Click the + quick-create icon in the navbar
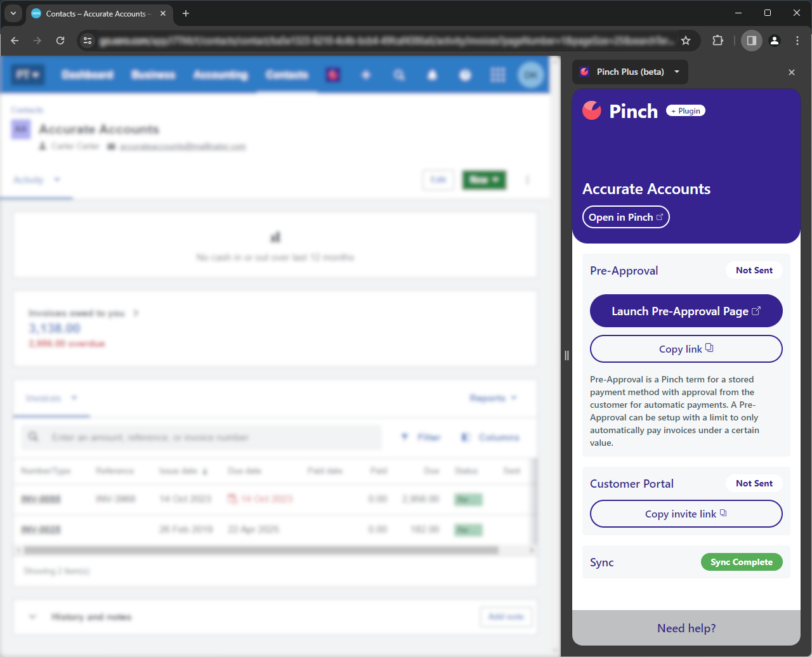Viewport: 812px width, 657px height. point(366,75)
